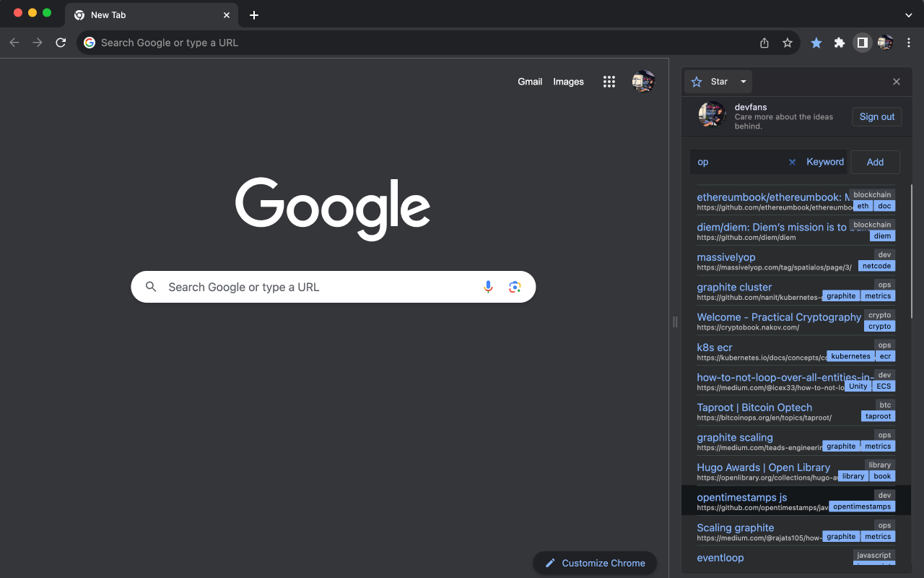The height and width of the screenshot is (578, 924).
Task: Click the Add button
Action: [875, 162]
